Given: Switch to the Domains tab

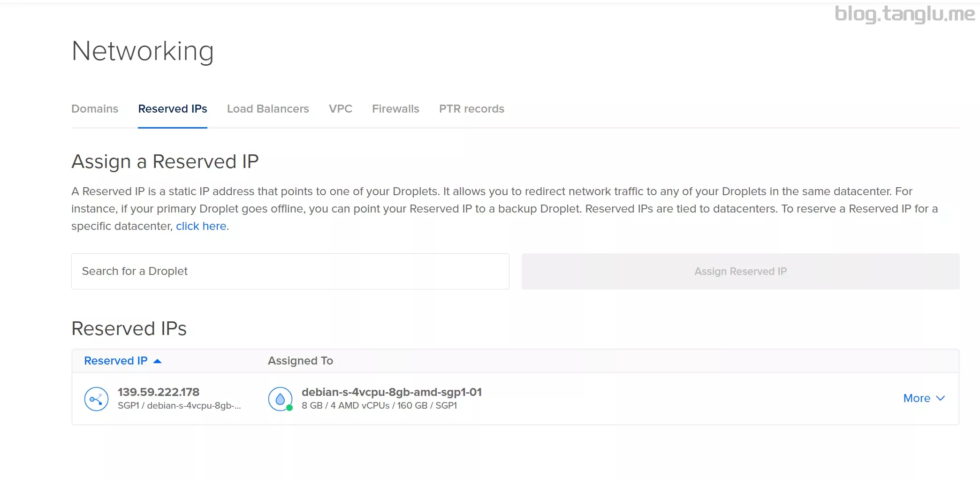Looking at the screenshot, I should coord(95,109).
